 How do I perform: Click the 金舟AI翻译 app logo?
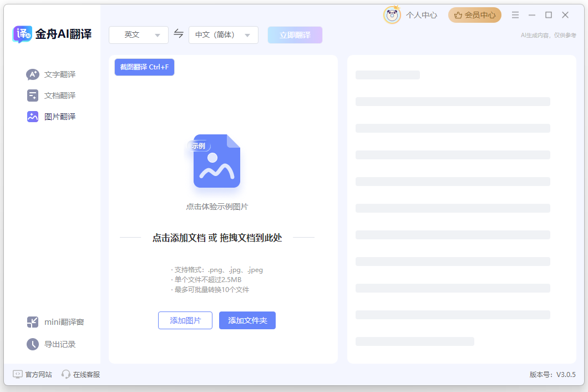53,34
